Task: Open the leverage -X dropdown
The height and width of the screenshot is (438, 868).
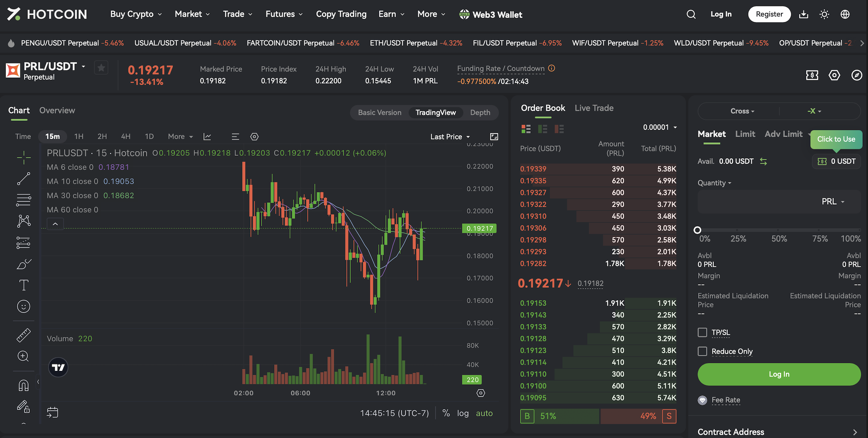Action: click(814, 111)
